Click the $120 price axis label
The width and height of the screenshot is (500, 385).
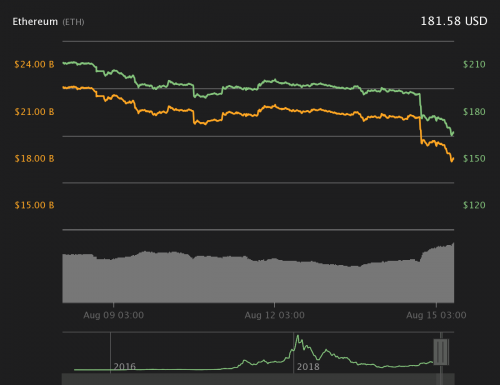pyautogui.click(x=474, y=205)
